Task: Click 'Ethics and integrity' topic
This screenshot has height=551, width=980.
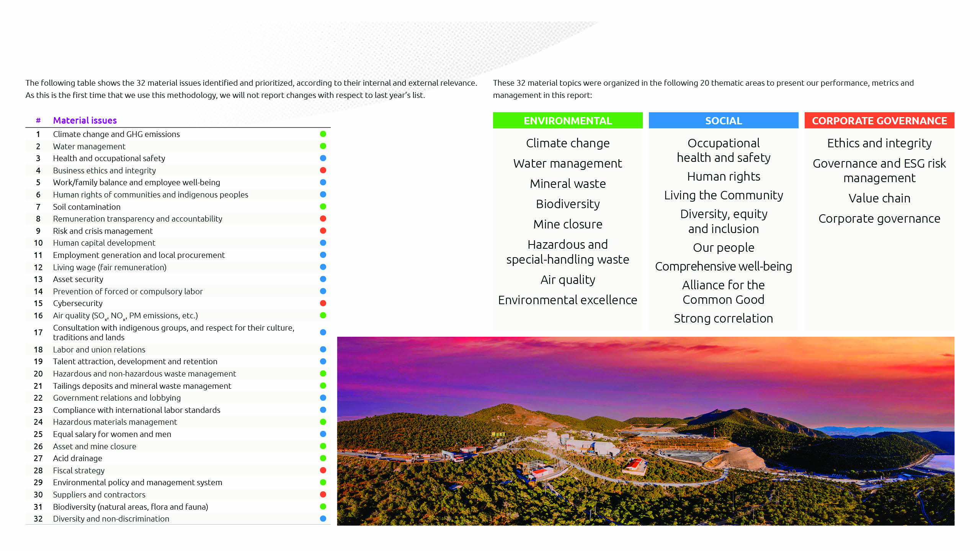Action: 879,143
